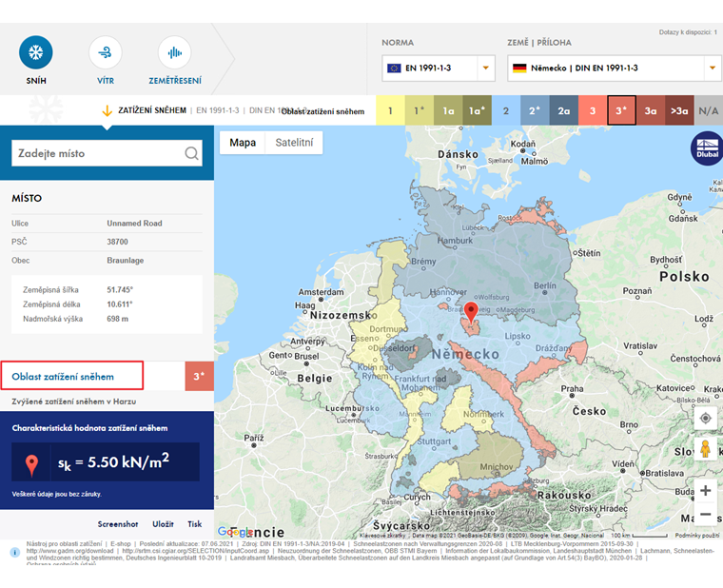Select the Vítr wind load icon
The image size is (723, 588).
tap(106, 52)
